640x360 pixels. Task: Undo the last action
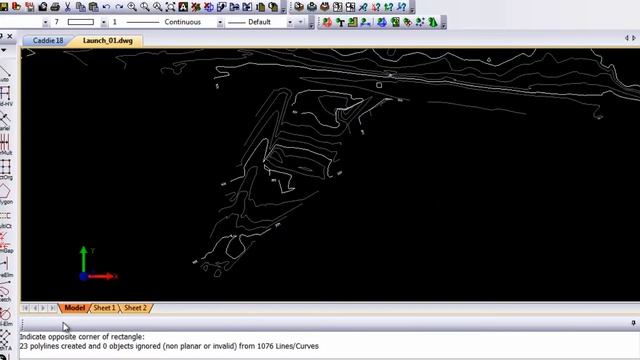[106, 7]
